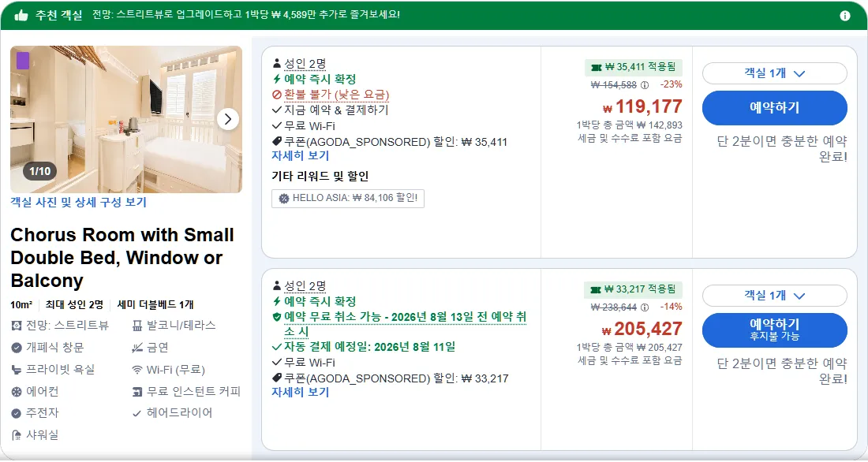Click the purple badge on room photo
The width and height of the screenshot is (868, 462).
[23, 60]
